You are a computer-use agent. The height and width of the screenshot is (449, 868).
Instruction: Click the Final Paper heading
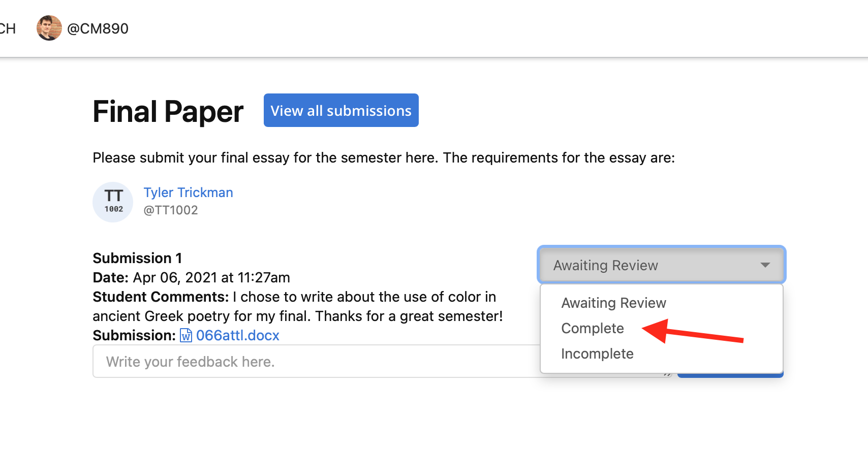point(168,111)
